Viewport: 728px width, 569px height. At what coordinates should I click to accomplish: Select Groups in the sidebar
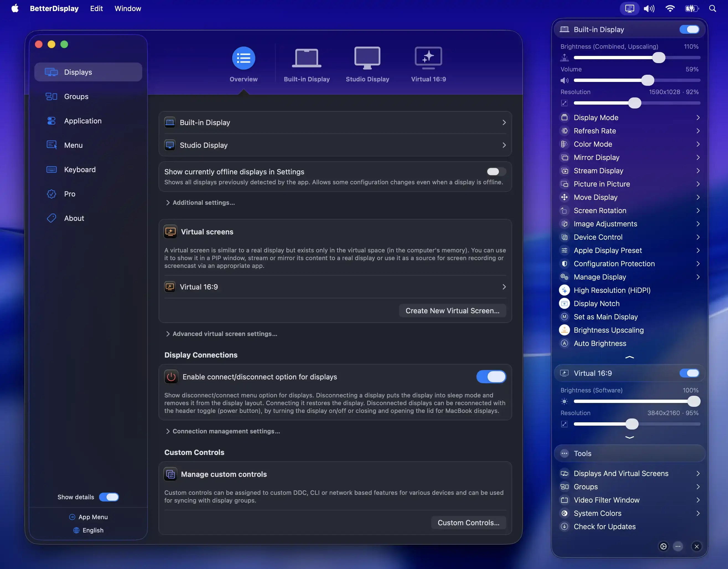[x=88, y=96]
